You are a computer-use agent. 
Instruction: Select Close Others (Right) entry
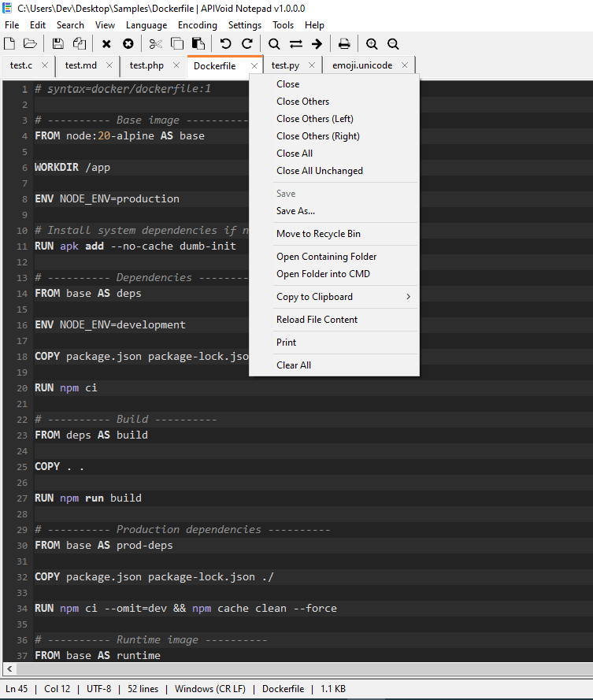[x=334, y=136]
